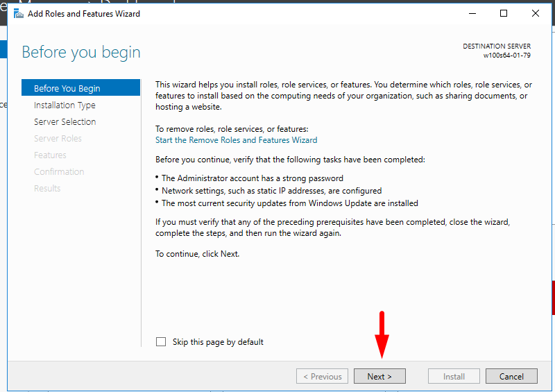Select Before You Begin in sidebar

coord(67,88)
